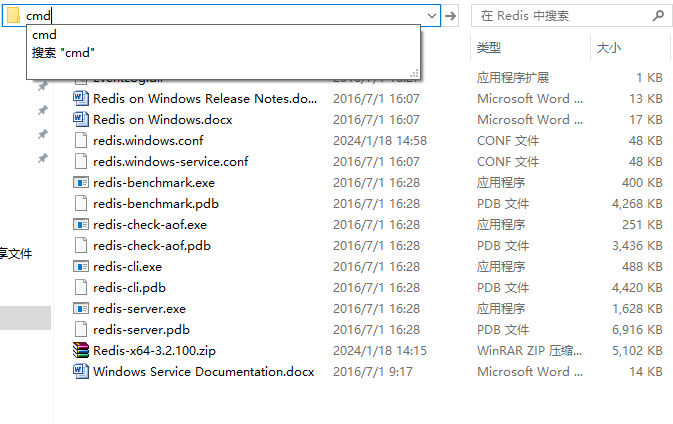Select file name 'redis-benchmark.pdb'
Viewport: 673px width, 424px height.
156,203
